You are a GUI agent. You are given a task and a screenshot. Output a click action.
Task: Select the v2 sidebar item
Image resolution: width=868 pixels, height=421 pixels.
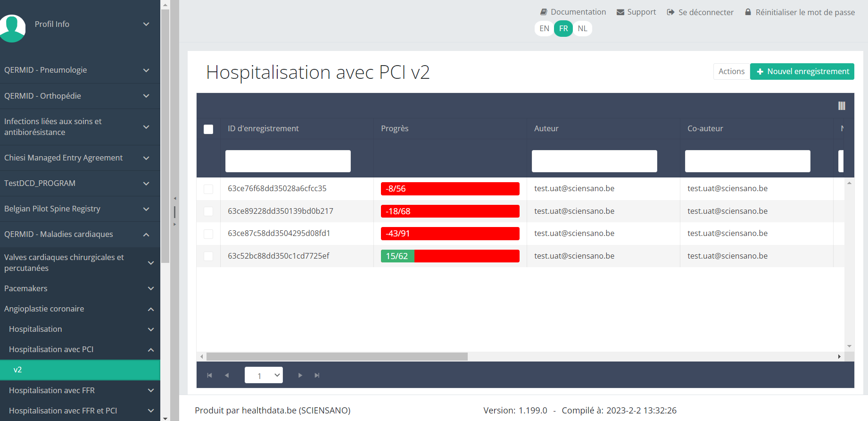pos(80,370)
